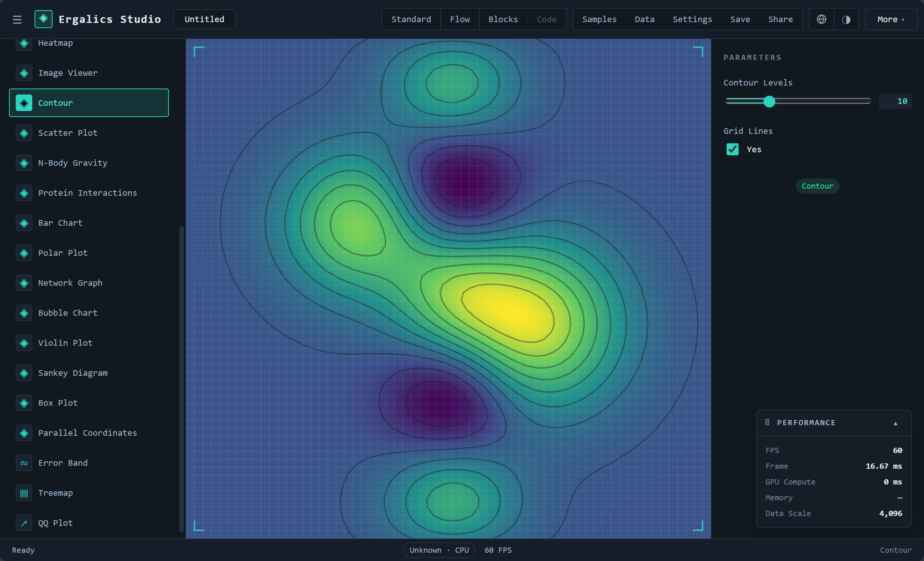Click the Contour tag in Parameters
The width and height of the screenshot is (924, 561).
(817, 186)
